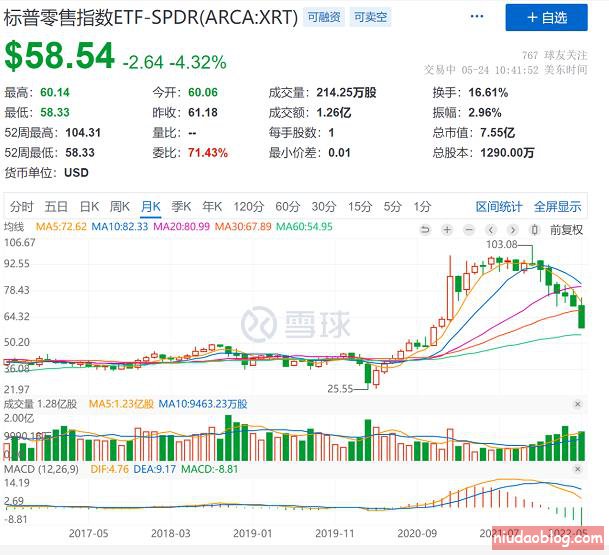Click the stock title 标普零售指数ETF-SPDR(ARCA:XRT)
609x555 pixels.
(x=151, y=17)
